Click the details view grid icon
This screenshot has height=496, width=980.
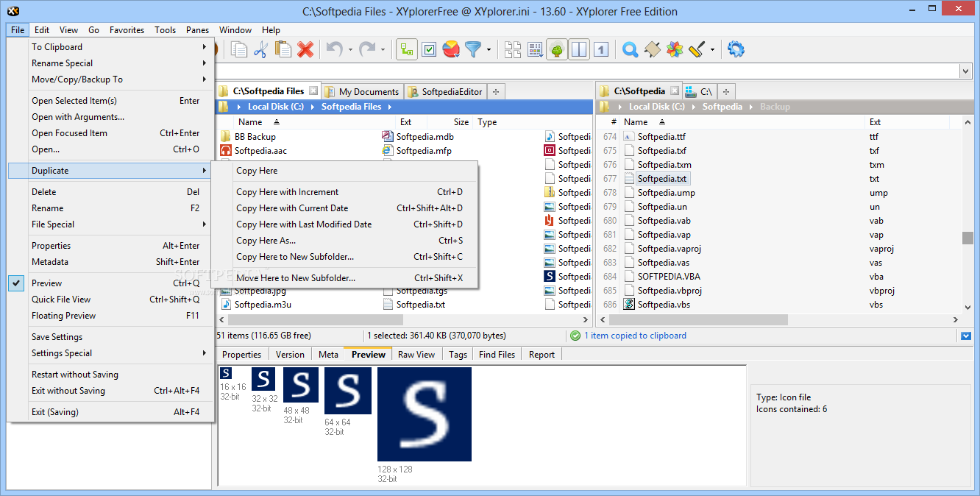pyautogui.click(x=535, y=49)
